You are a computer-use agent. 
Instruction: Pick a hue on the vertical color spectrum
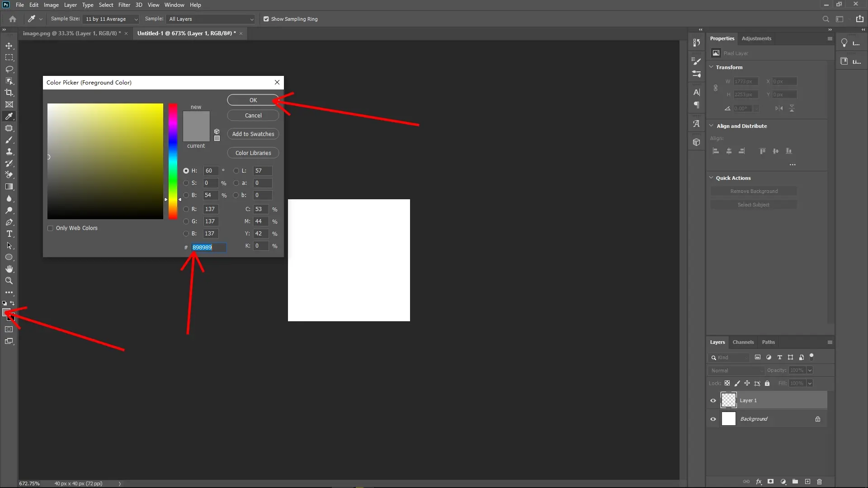pos(172,161)
